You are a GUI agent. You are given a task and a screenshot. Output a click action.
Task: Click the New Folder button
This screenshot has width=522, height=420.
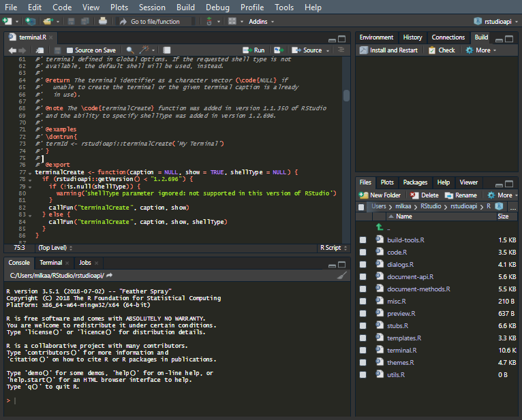(380, 195)
